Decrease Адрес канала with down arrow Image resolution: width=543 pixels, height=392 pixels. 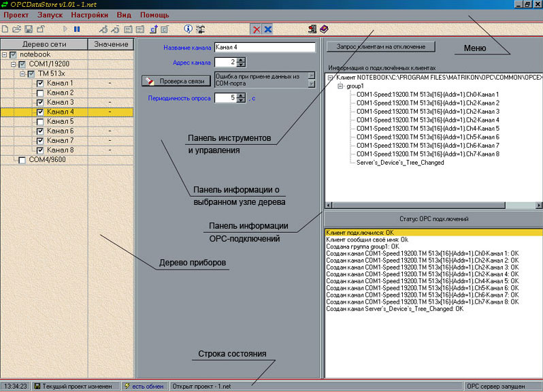(x=241, y=65)
